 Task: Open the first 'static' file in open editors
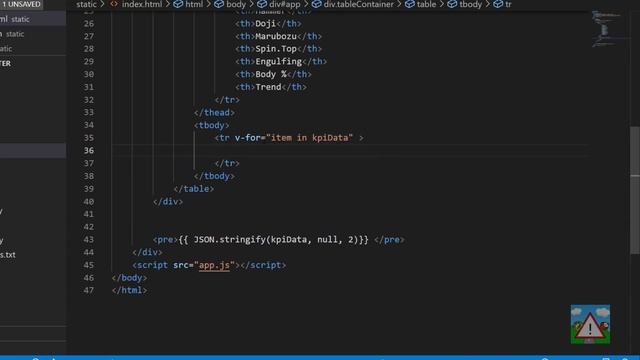33,19
